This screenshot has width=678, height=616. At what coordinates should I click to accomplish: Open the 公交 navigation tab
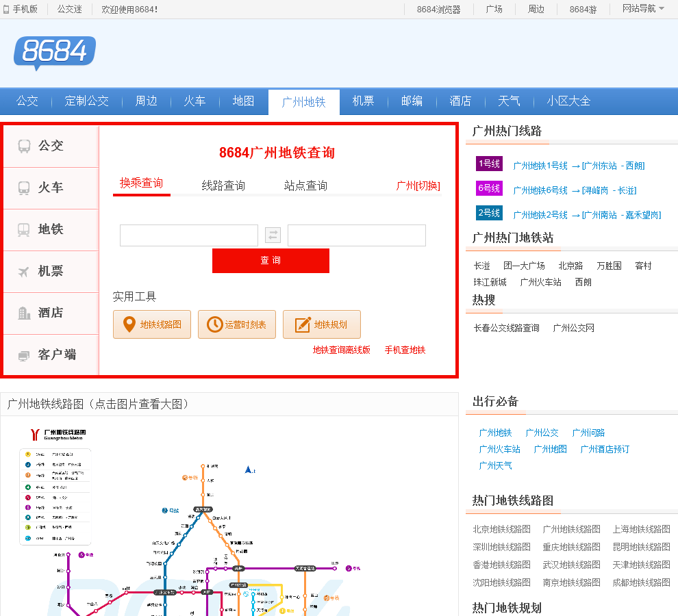coord(27,101)
